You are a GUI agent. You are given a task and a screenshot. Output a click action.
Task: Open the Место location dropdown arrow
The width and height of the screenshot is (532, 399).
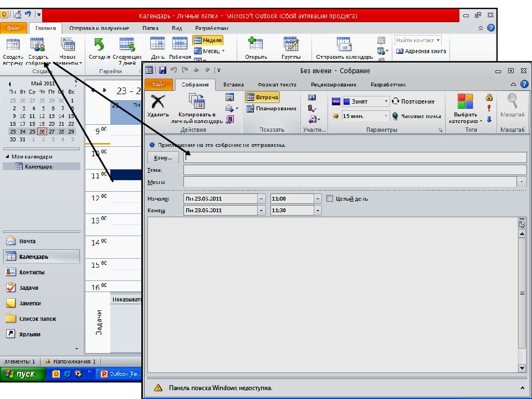tap(521, 182)
